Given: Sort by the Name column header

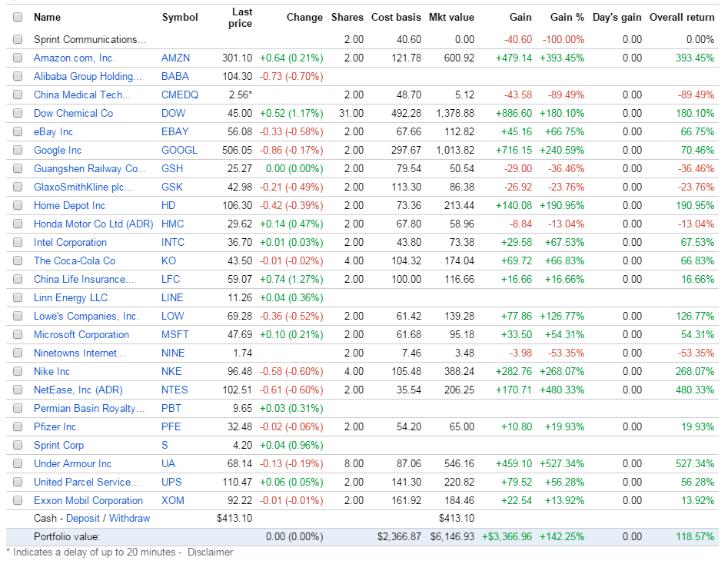Looking at the screenshot, I should tap(48, 17).
